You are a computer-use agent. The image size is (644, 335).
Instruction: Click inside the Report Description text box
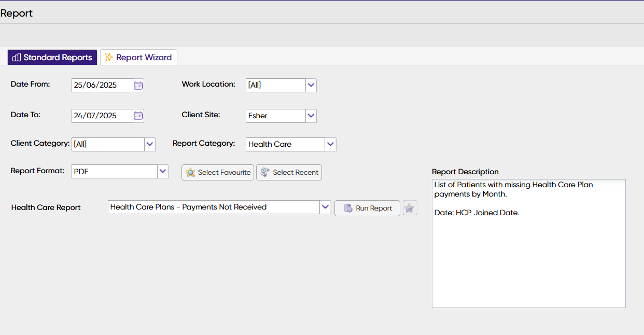(528, 243)
